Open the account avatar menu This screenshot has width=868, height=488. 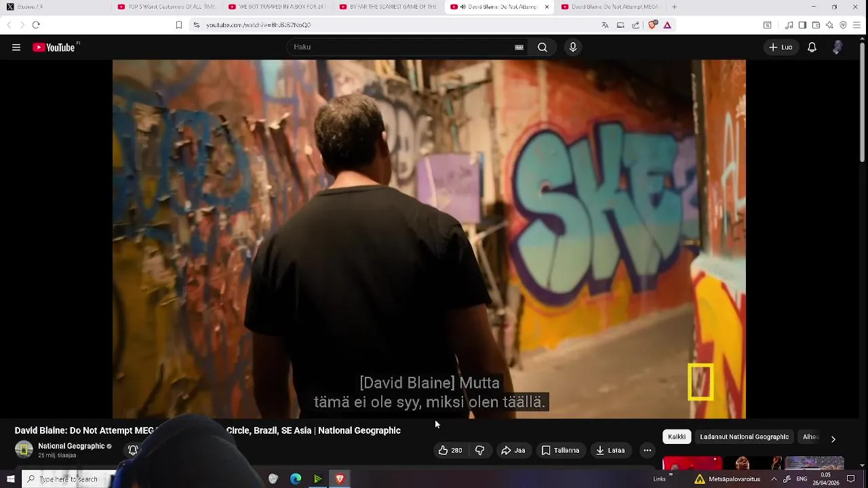click(837, 47)
